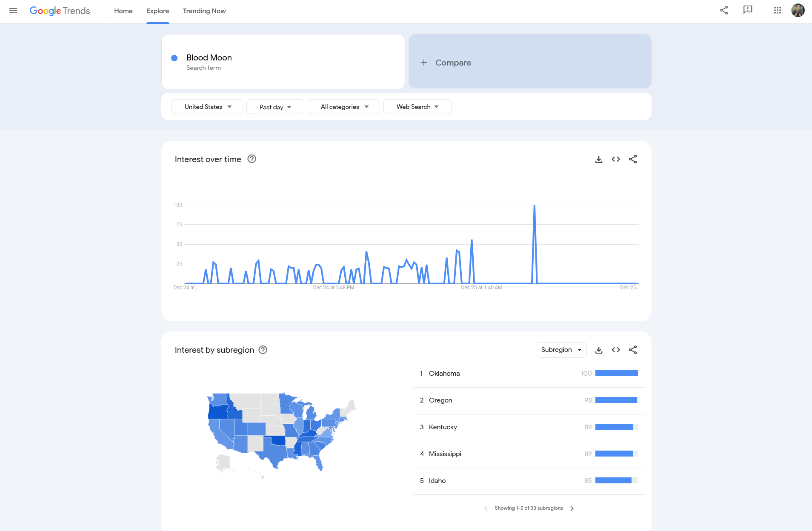812x531 pixels.
Task: Open Oklahoma in the subregion list
Action: 529,374
